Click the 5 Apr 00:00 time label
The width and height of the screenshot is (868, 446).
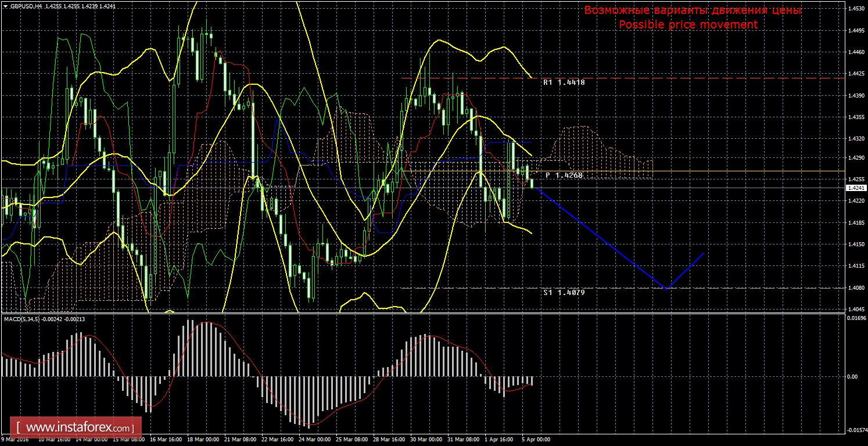(536, 440)
